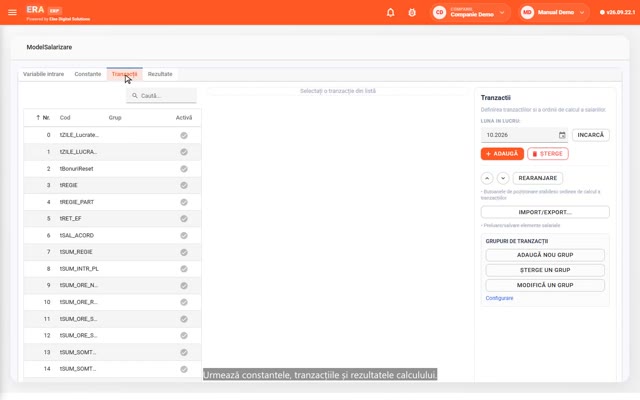Click the ADAUGĂ button
The width and height of the screenshot is (640, 400).
click(x=502, y=154)
